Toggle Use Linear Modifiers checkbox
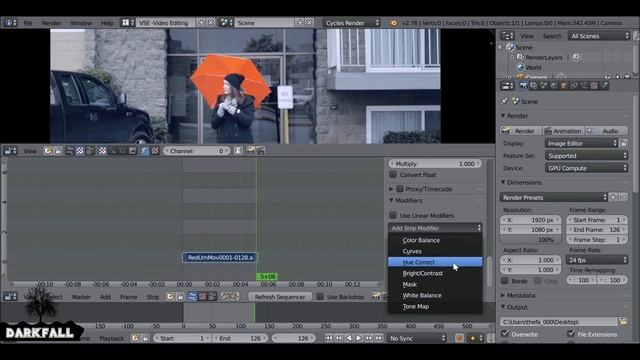 pyautogui.click(x=393, y=215)
